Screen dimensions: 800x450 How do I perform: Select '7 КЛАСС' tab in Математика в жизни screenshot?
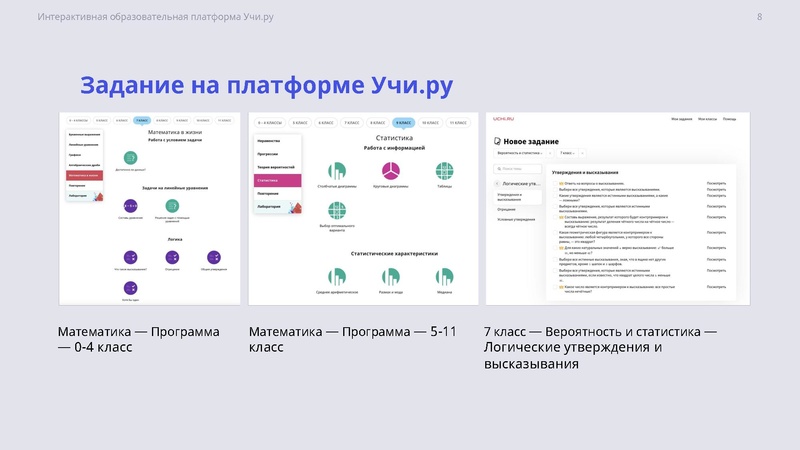[142, 121]
